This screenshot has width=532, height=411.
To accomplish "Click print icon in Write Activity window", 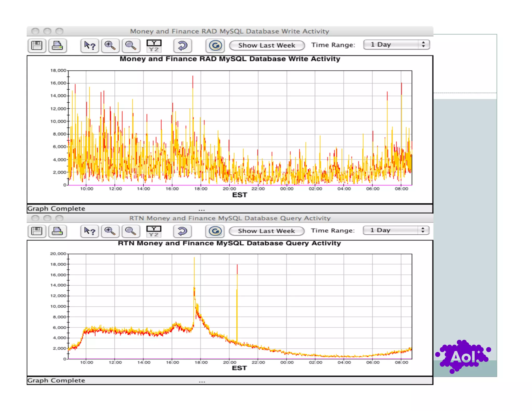I will pyautogui.click(x=57, y=45).
